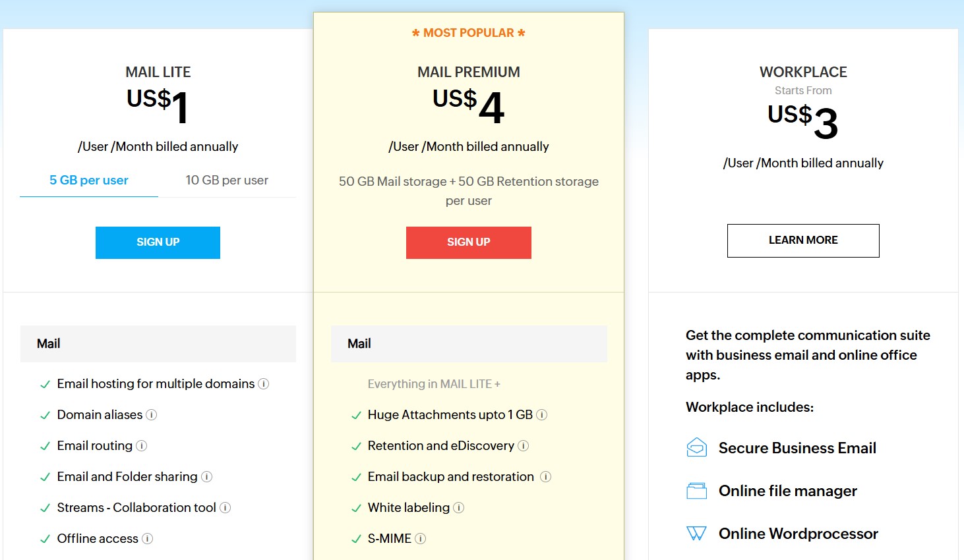This screenshot has width=964, height=560.
Task: Click info icon beside Email routing
Action: (141, 445)
